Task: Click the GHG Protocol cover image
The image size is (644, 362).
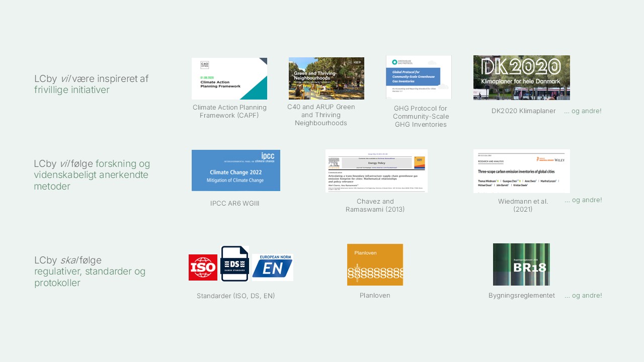Action: pyautogui.click(x=418, y=77)
